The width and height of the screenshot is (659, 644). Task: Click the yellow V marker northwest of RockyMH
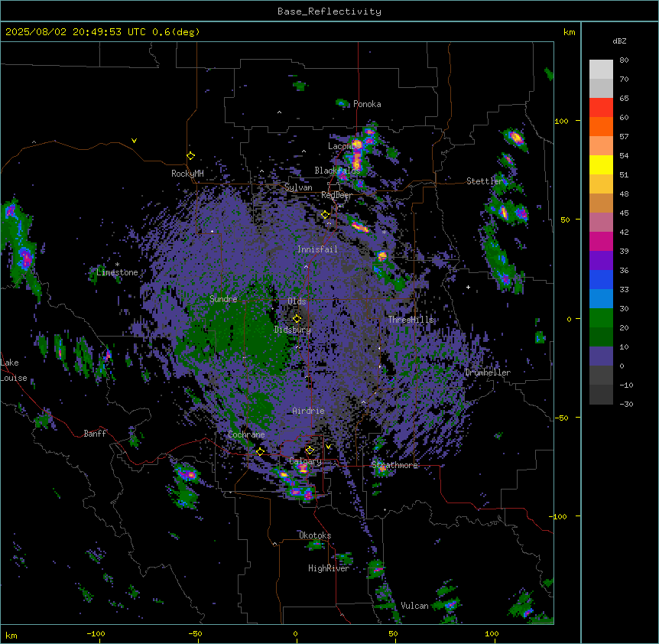click(x=134, y=141)
